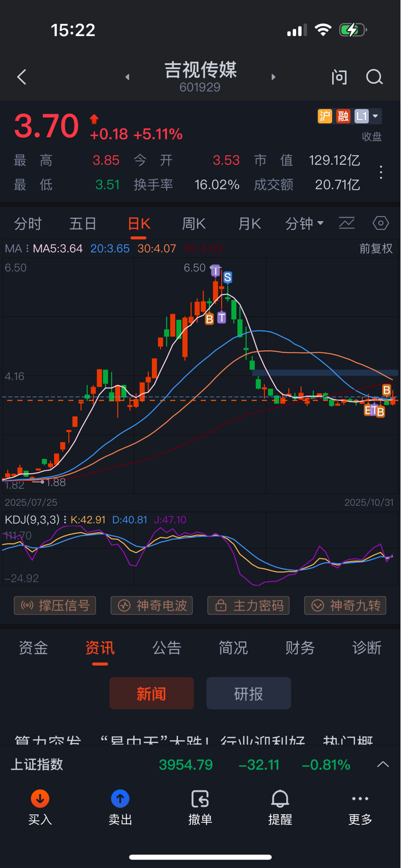Image resolution: width=401 pixels, height=868 pixels.
Task: Switch to previous stock with small left triangle
Action: tap(127, 77)
